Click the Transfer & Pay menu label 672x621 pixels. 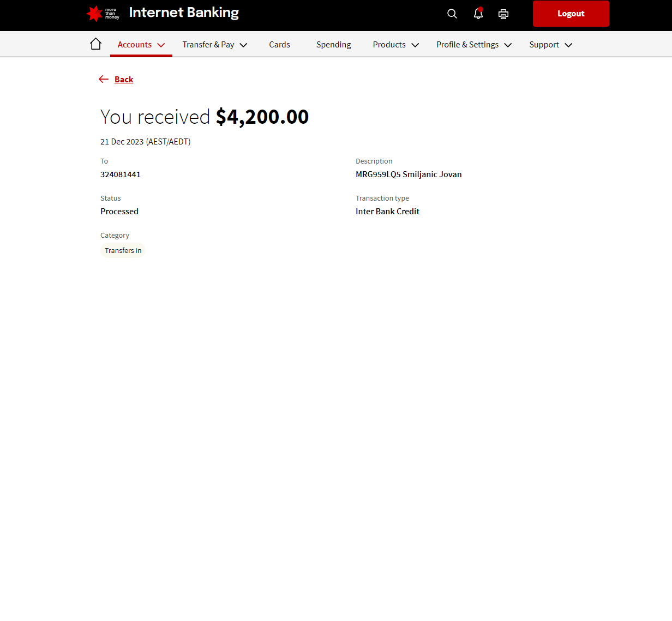tap(208, 45)
